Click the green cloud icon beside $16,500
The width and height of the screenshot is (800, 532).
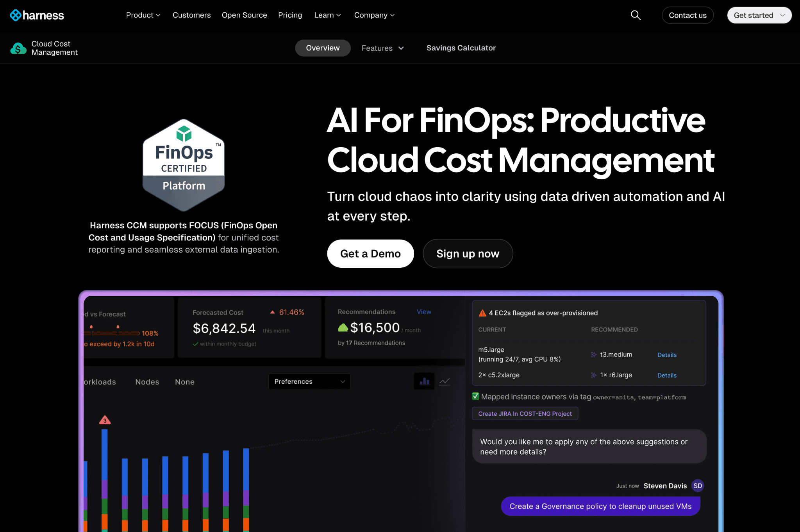(343, 327)
